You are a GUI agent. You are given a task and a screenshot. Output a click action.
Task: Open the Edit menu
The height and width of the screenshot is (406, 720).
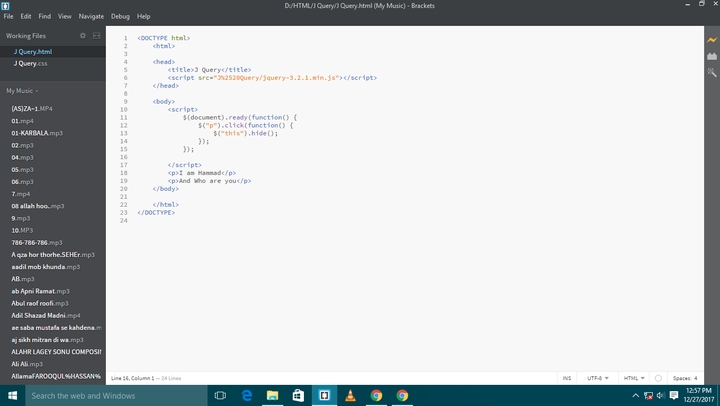pyautogui.click(x=26, y=16)
